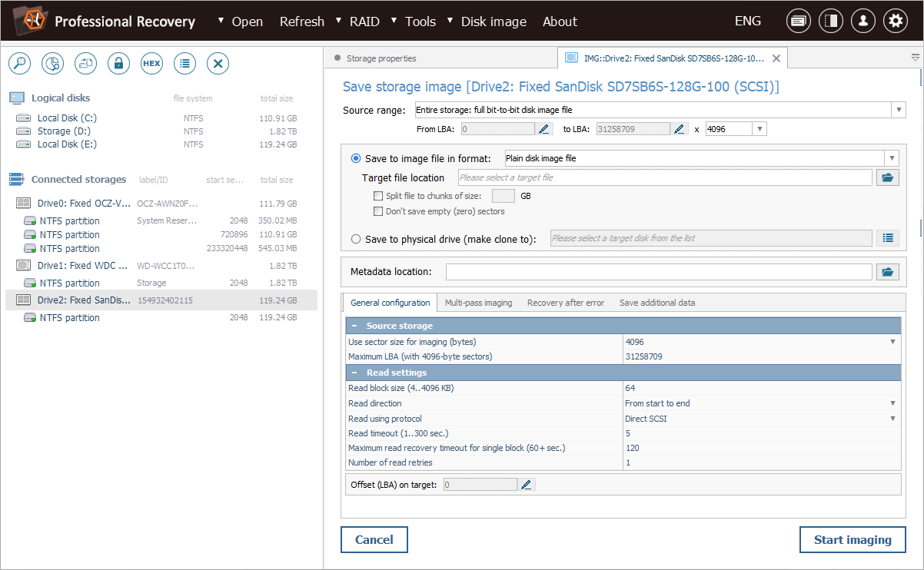Click the search magnifier toolbar icon

[x=19, y=64]
